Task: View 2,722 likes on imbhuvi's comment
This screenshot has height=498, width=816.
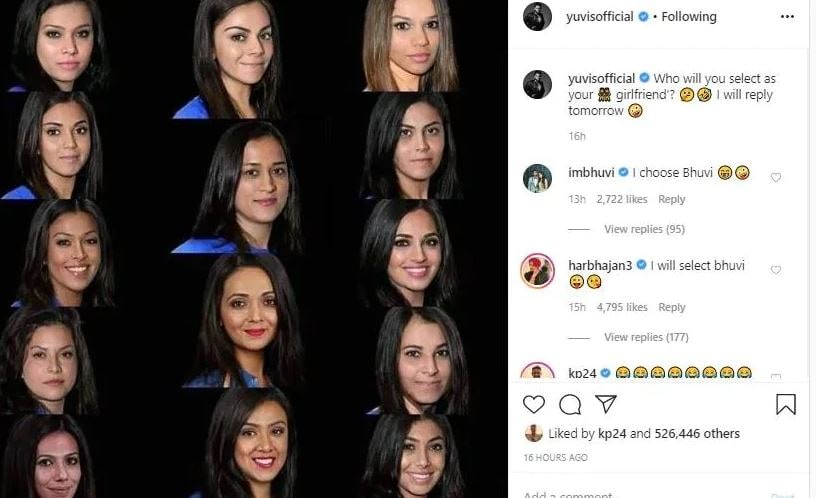Action: (622, 199)
